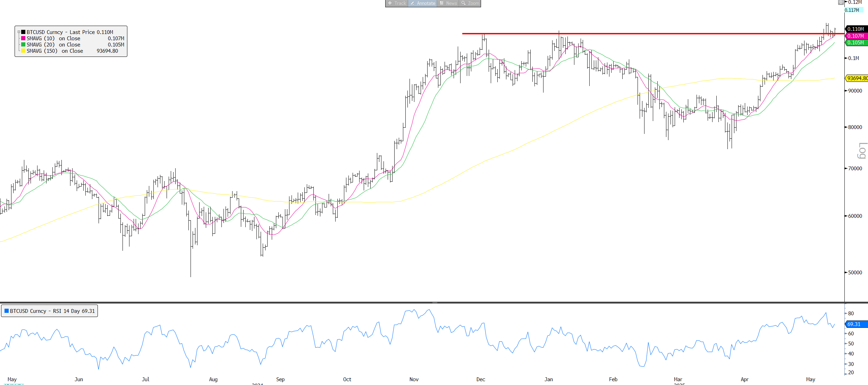
Task: Collapse the BTCUSD legend tree
Action: (x=19, y=32)
